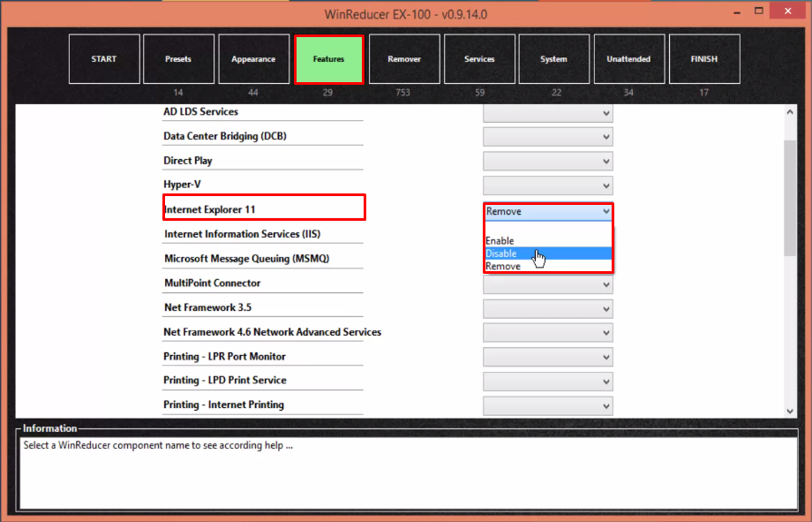Go to the FINISH tab
Image resolution: width=812 pixels, height=522 pixels.
[704, 59]
